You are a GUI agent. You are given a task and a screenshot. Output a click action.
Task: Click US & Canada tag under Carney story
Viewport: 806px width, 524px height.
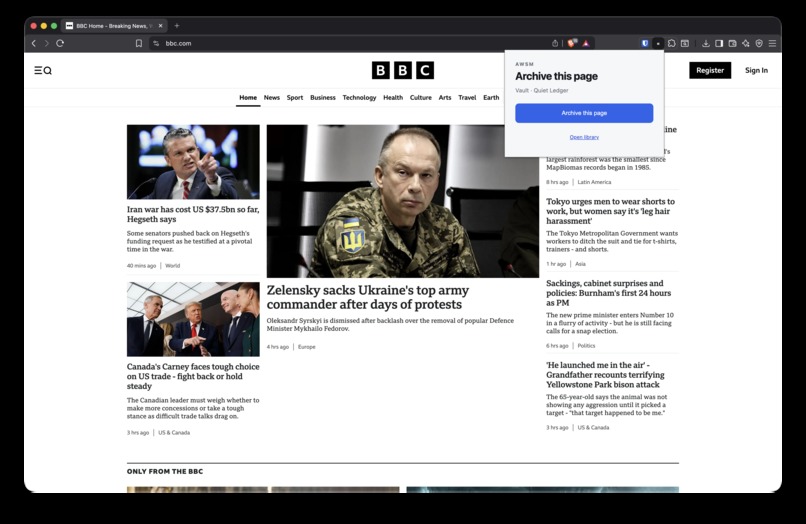click(174, 432)
